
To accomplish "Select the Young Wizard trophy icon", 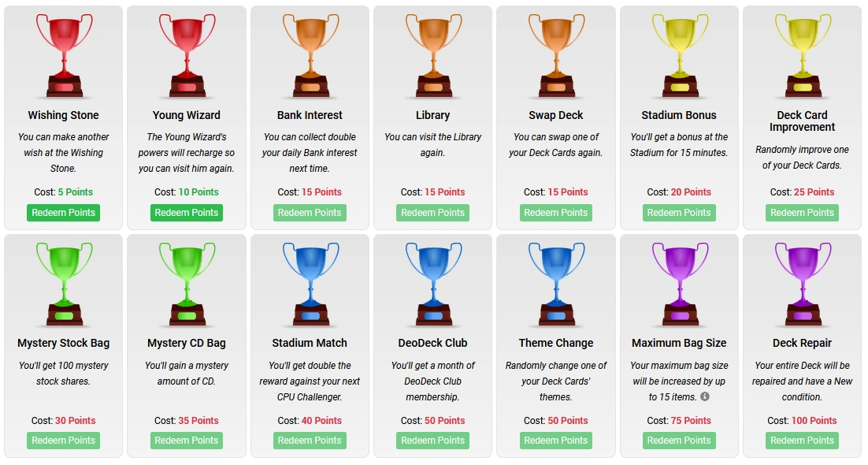I will click(186, 54).
